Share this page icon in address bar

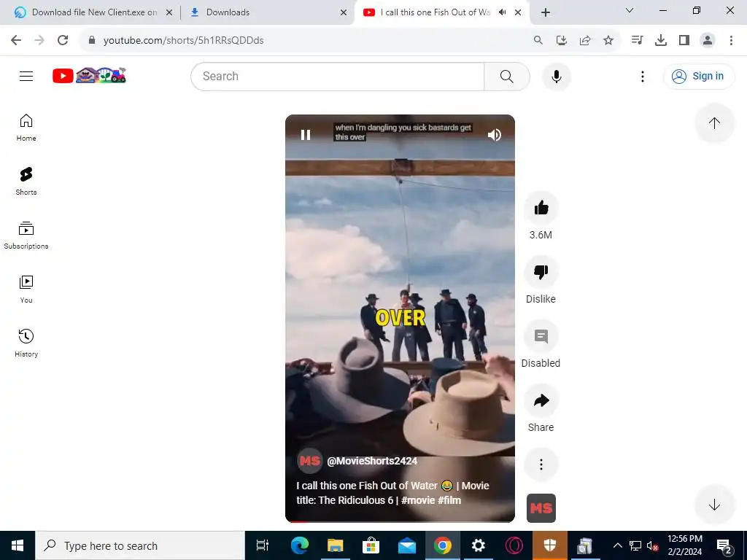(585, 40)
